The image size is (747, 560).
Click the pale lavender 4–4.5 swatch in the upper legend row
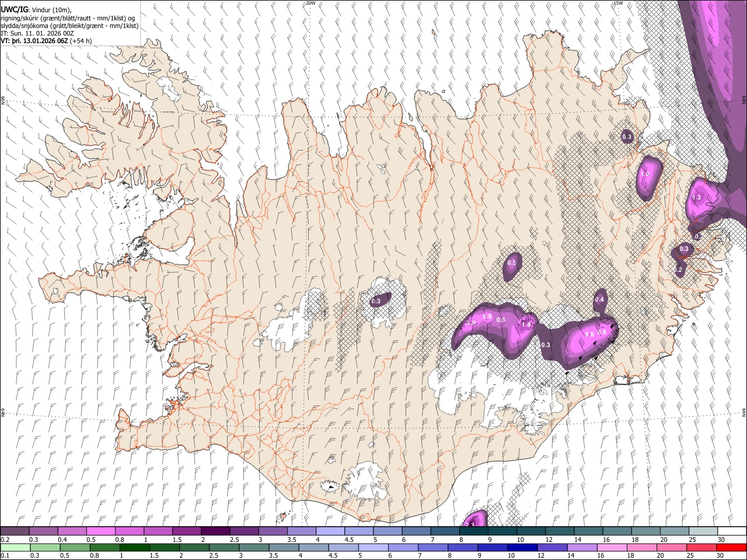click(330, 531)
